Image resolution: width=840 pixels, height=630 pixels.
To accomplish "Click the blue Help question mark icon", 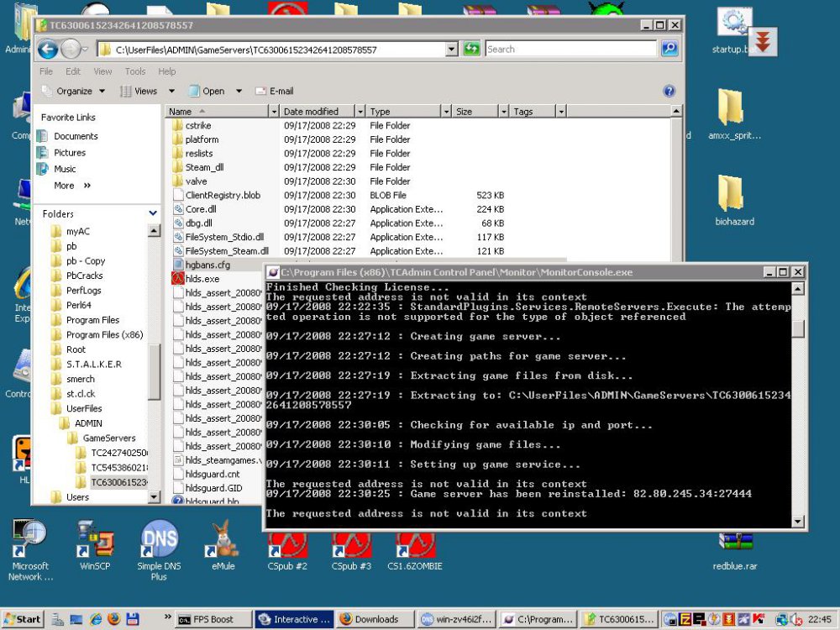I will point(669,91).
